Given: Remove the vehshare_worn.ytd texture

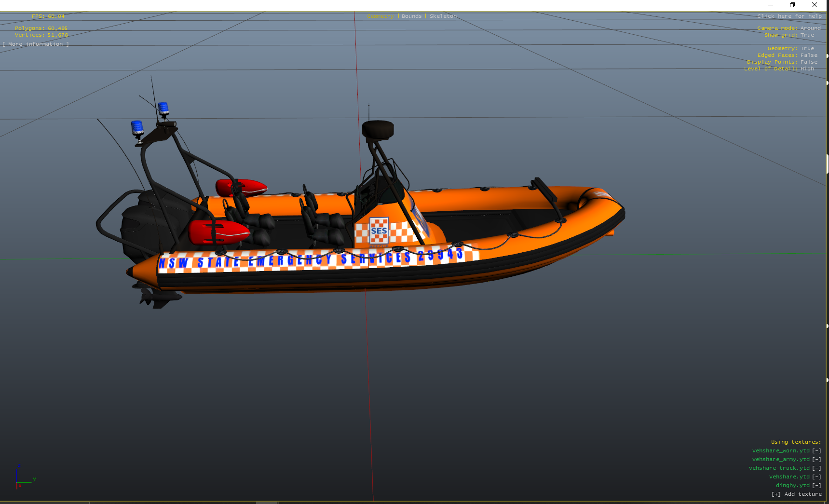Looking at the screenshot, I should [816, 451].
